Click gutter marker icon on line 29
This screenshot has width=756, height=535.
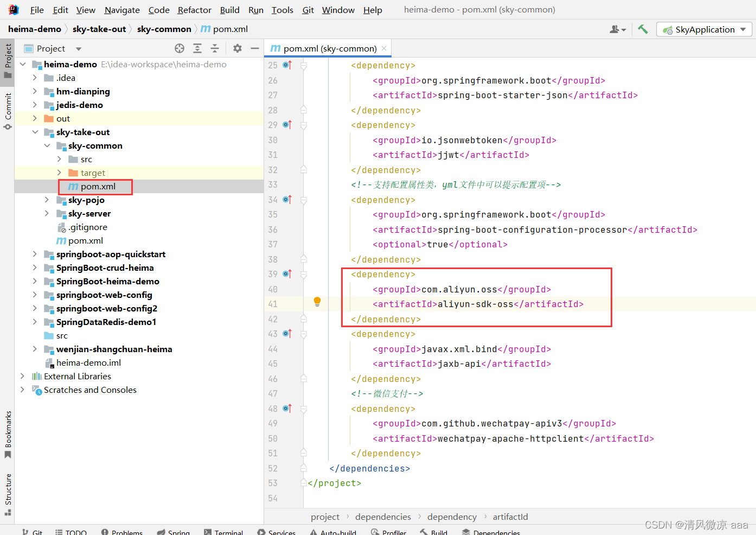pyautogui.click(x=287, y=125)
